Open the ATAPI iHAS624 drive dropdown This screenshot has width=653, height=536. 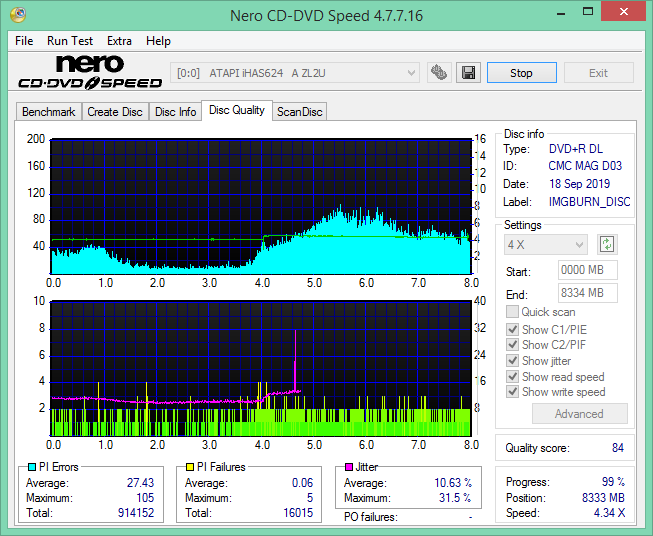[x=295, y=73]
